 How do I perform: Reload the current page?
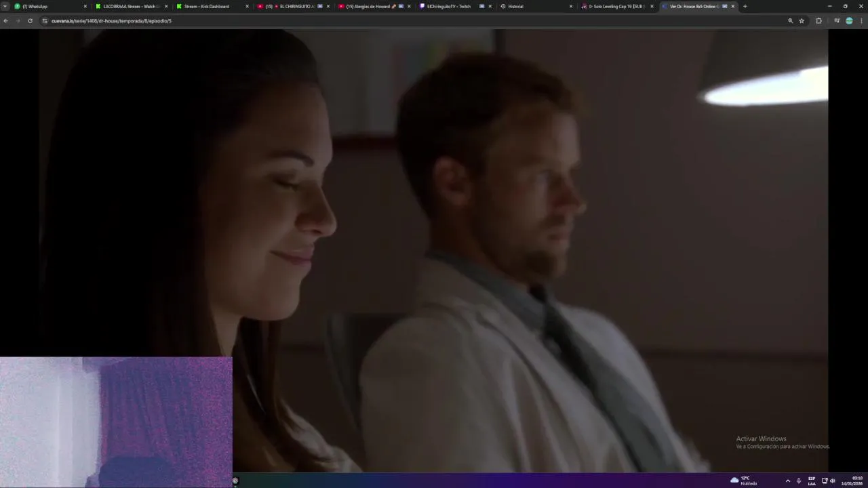point(30,20)
